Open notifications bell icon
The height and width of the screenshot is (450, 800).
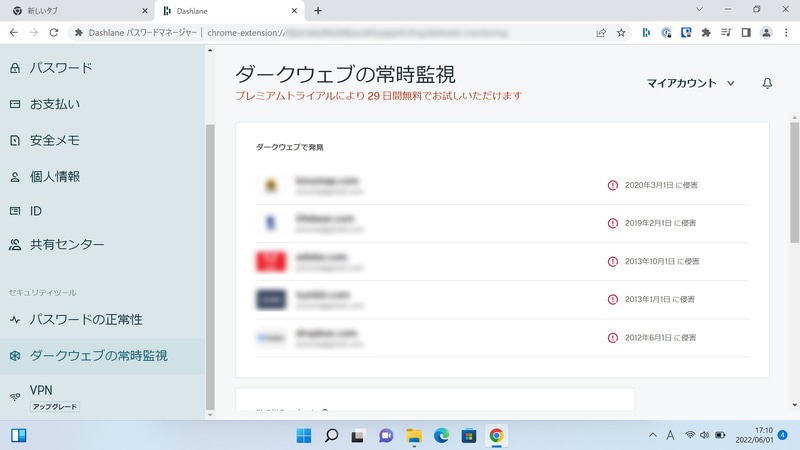(767, 83)
